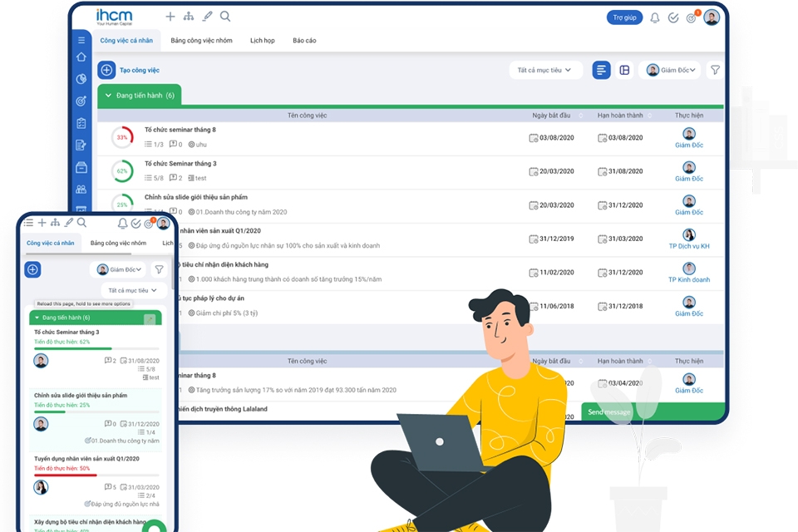Screen dimensions: 798x532
Task: Click the pen/edit icon next to the search
Action: (x=208, y=16)
